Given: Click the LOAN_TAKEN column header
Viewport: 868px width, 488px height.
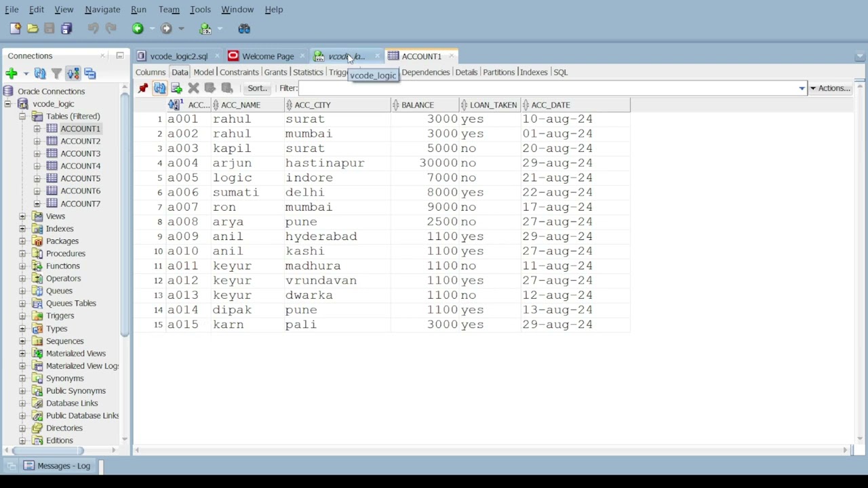Looking at the screenshot, I should [490, 105].
